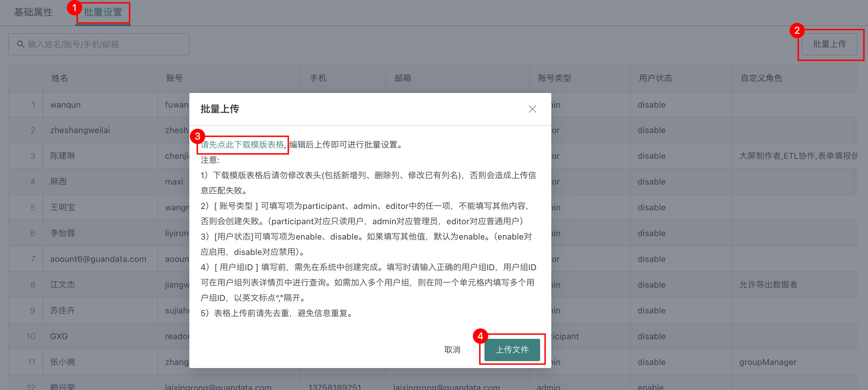Select the 陈建琳 name cell
868x390 pixels.
63,156
